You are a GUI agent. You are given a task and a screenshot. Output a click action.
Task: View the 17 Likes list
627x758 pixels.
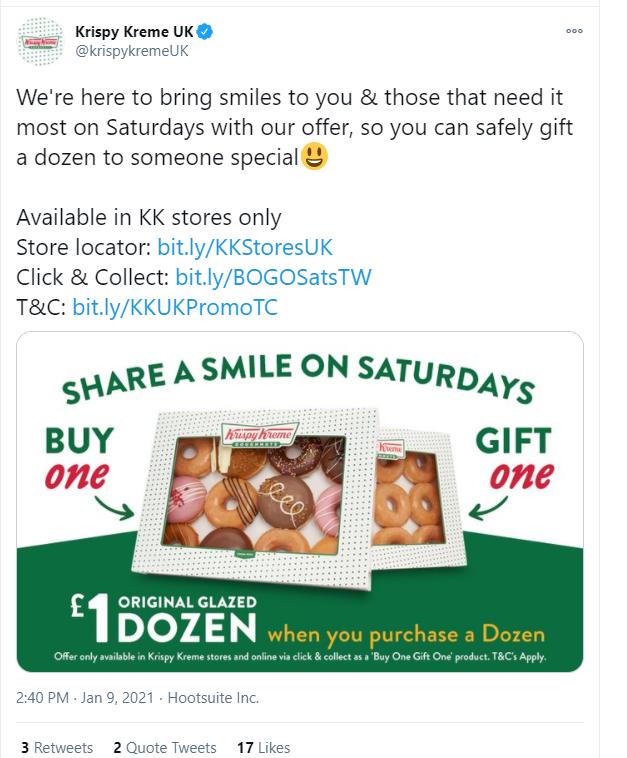[263, 747]
